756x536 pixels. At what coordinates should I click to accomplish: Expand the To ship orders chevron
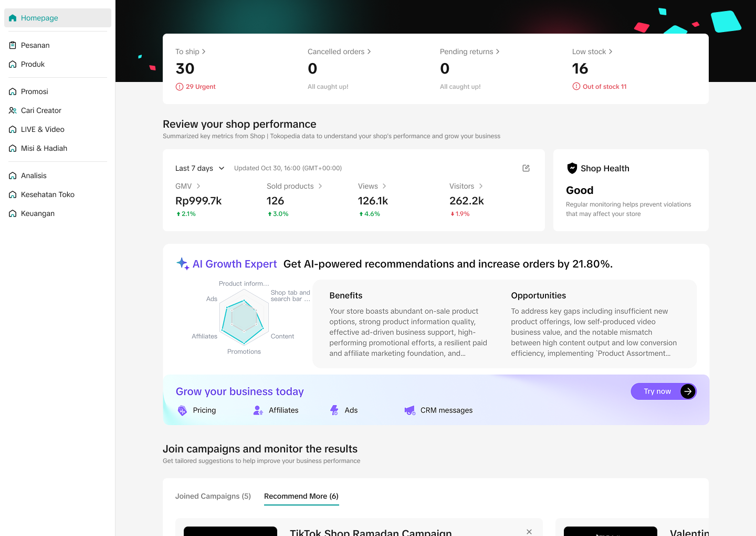click(x=204, y=51)
